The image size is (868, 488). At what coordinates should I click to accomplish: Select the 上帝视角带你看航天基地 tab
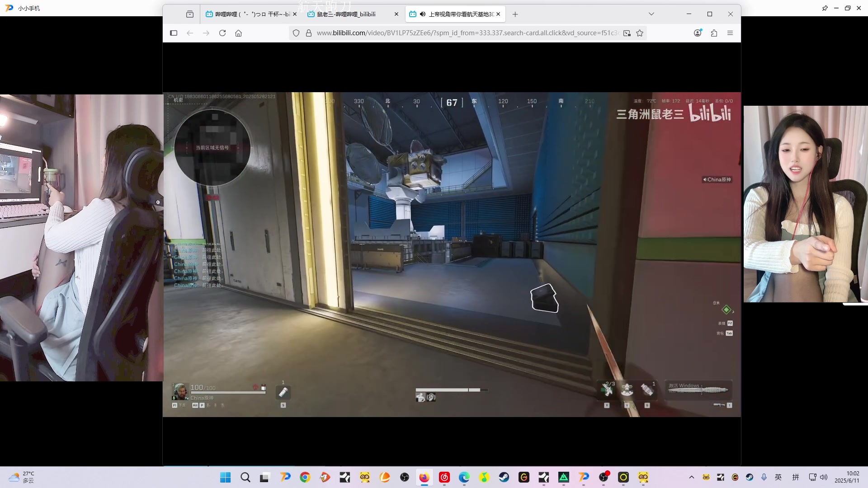pyautogui.click(x=455, y=14)
